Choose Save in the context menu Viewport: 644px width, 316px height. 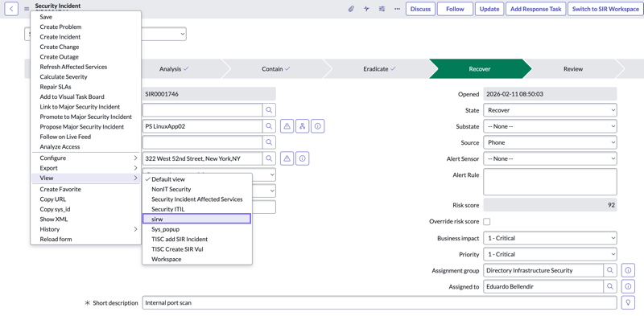[x=86, y=17]
